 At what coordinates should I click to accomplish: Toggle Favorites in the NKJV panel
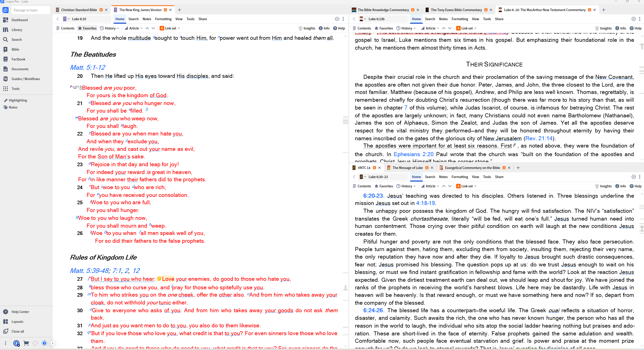coord(87,28)
